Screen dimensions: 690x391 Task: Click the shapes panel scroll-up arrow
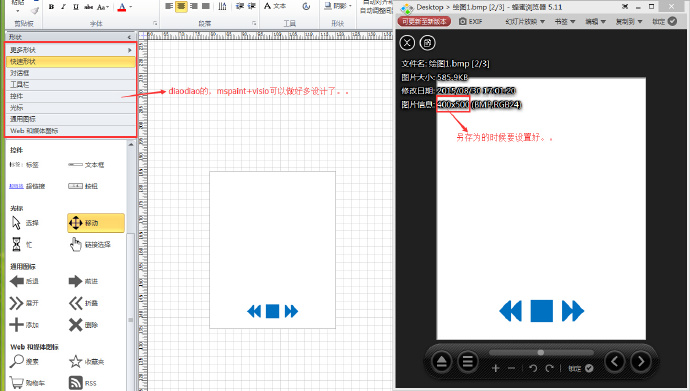131,145
